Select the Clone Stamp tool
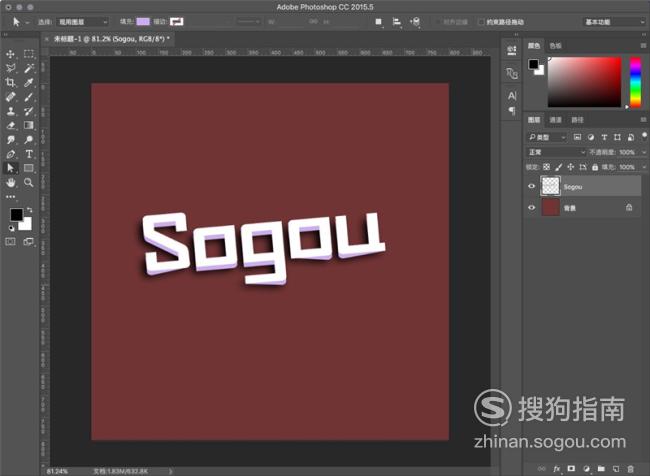Viewport: 650px width, 476px height. point(10,111)
